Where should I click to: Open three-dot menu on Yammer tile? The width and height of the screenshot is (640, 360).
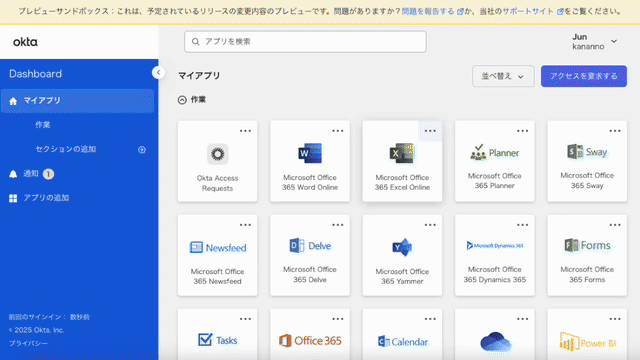[x=430, y=225]
